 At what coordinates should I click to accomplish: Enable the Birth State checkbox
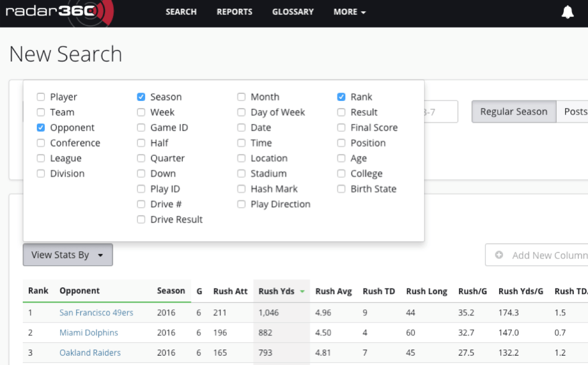tap(341, 189)
